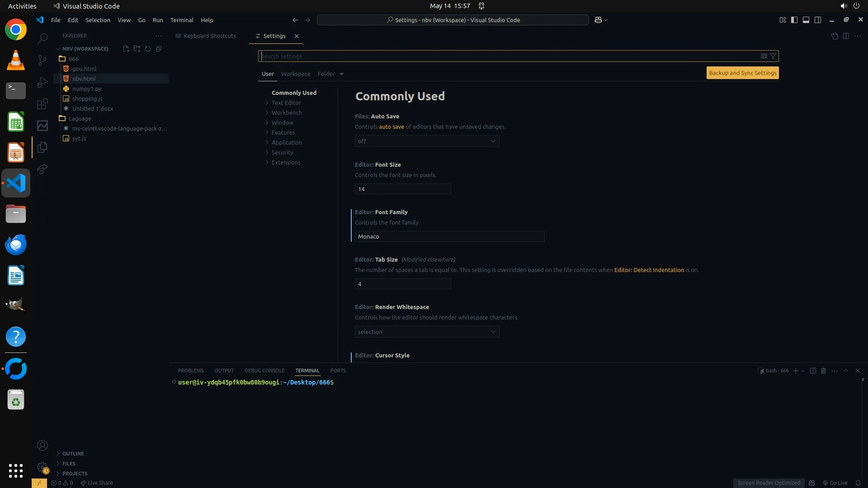
Task: Open Settings JSON file icon
Action: (834, 36)
